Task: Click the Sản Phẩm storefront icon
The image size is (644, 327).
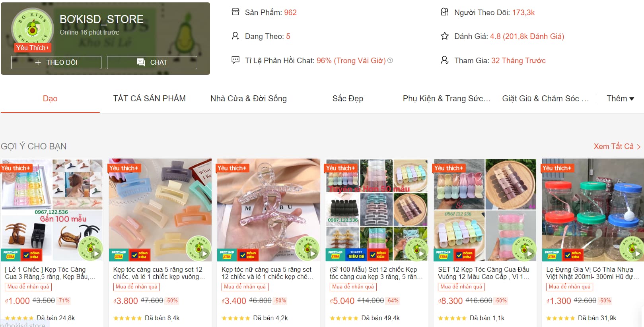Action: (235, 12)
